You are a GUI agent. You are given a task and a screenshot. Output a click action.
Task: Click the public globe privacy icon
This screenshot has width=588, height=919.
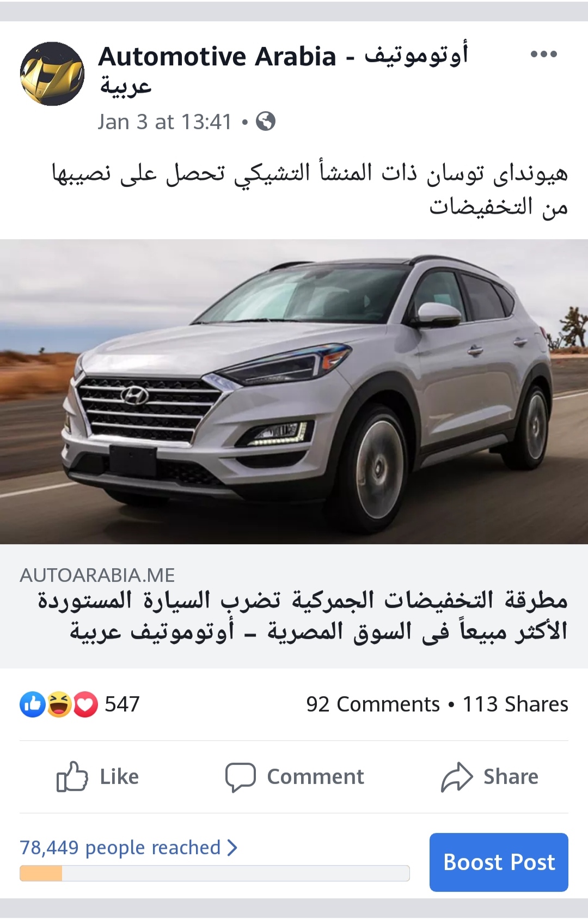pos(266,121)
